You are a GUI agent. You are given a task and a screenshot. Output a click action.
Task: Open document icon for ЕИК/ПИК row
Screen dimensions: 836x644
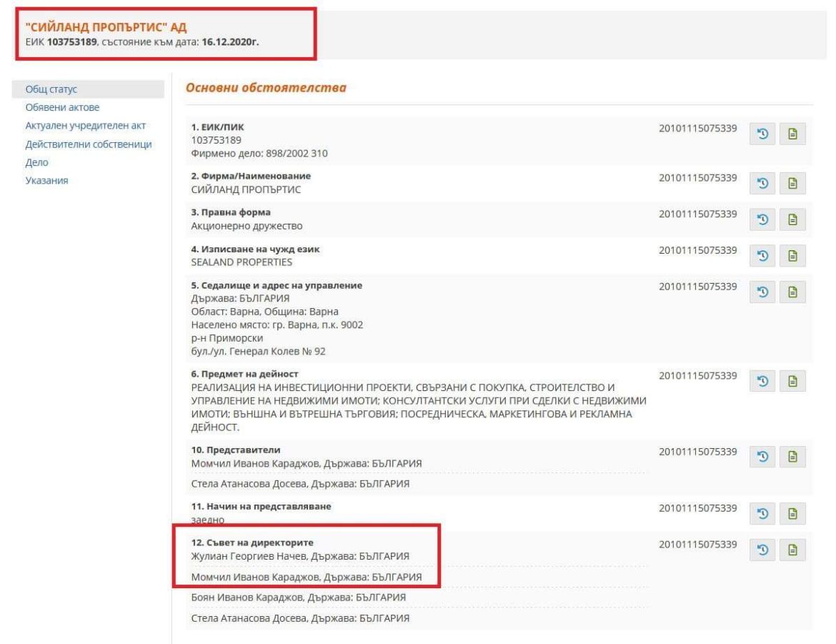point(792,134)
